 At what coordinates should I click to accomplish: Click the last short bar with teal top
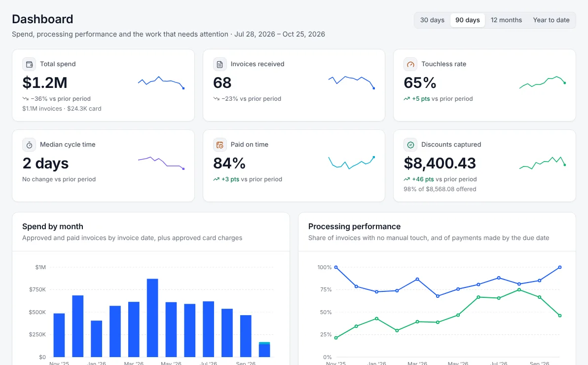point(264,349)
